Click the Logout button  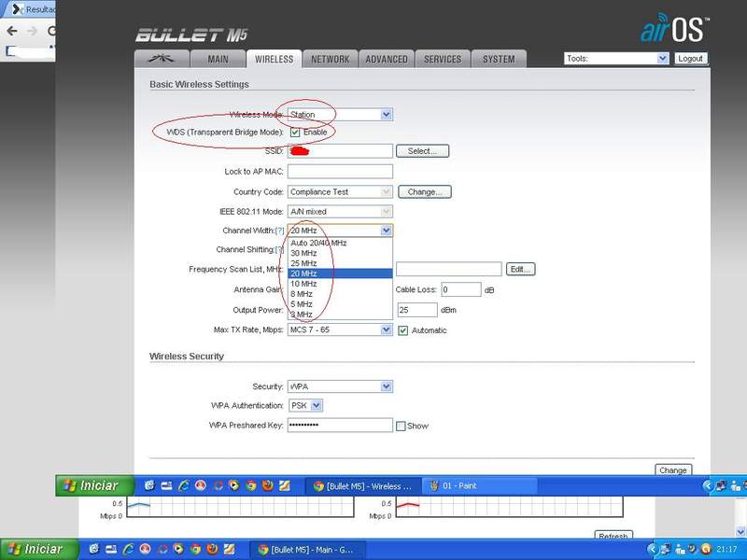691,59
